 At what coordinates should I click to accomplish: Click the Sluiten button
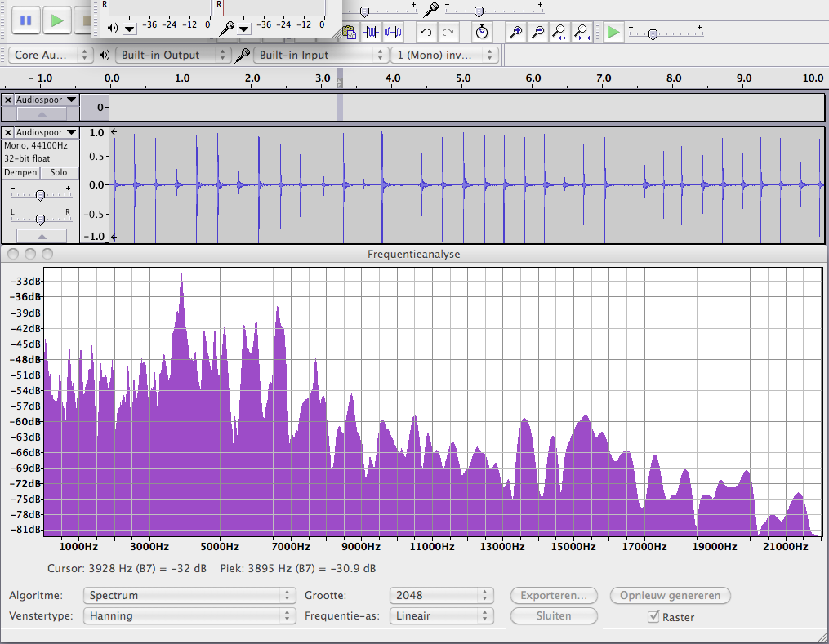pyautogui.click(x=554, y=616)
